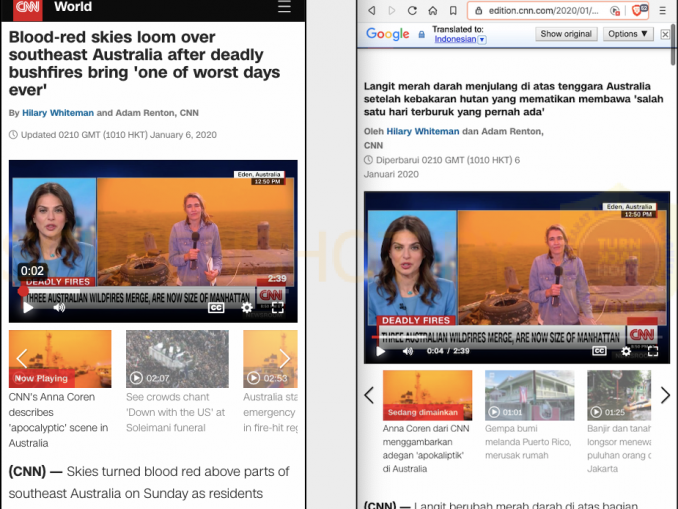Enter fullscreen on right video
This screenshot has height=509, width=678.
pos(653,351)
